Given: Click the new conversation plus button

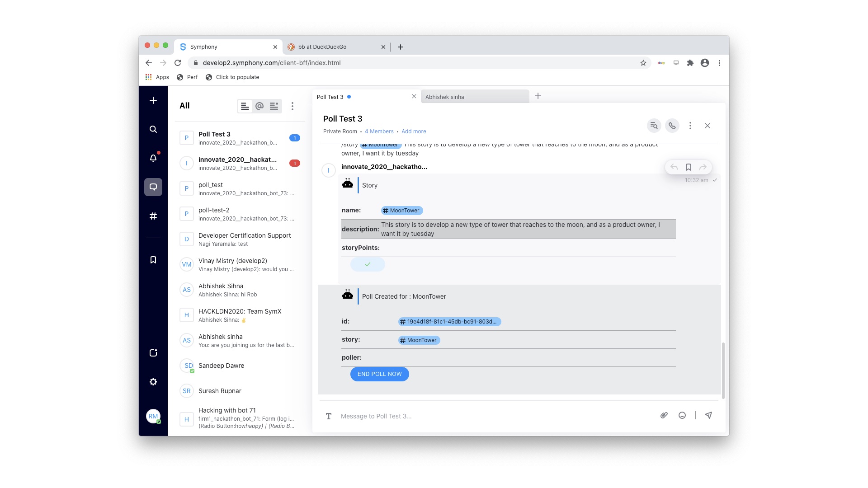Looking at the screenshot, I should (x=153, y=100).
